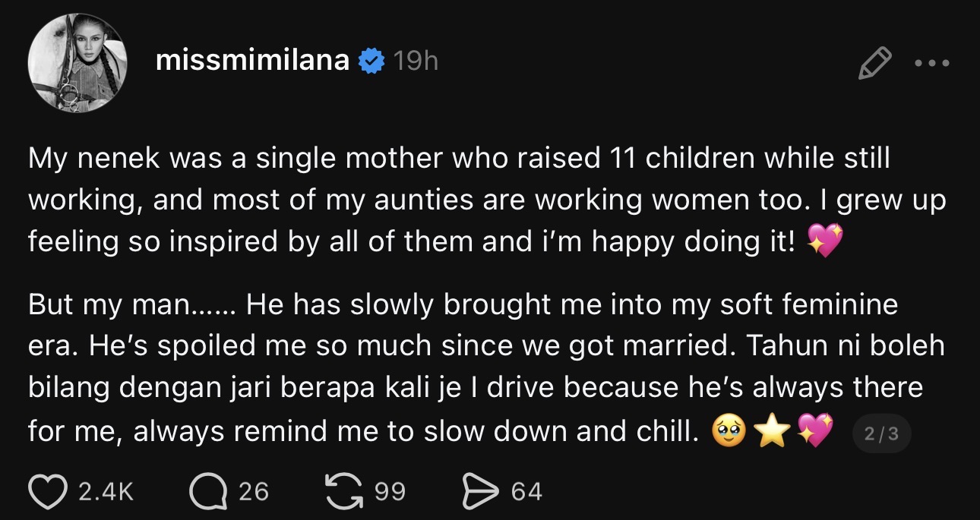Image resolution: width=980 pixels, height=520 pixels.
Task: Click the pencil edit icon
Action: pyautogui.click(x=874, y=62)
